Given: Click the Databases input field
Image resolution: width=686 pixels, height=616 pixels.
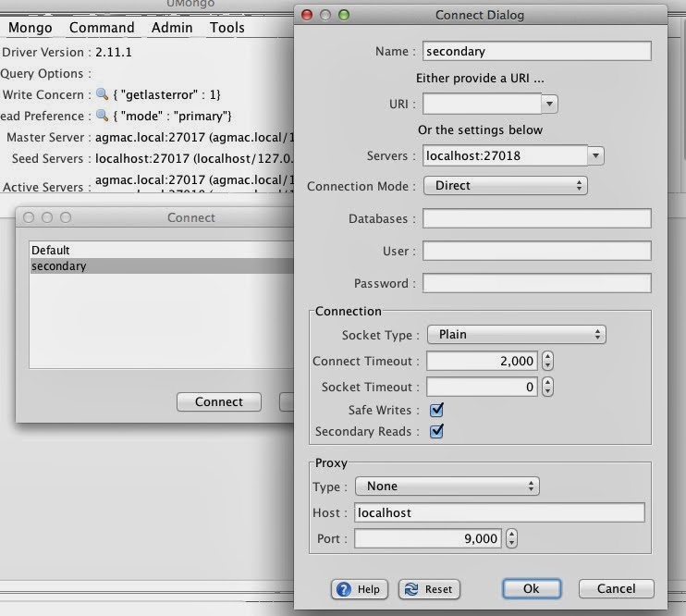Looking at the screenshot, I should pos(537,218).
